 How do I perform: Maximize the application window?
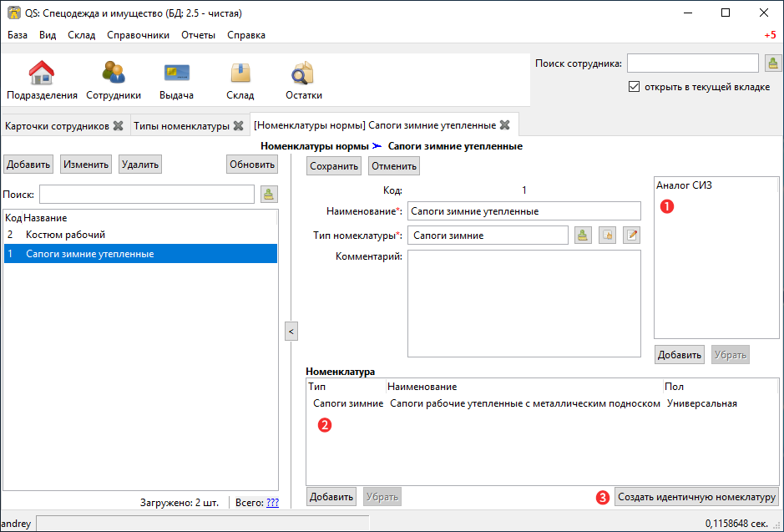(726, 13)
